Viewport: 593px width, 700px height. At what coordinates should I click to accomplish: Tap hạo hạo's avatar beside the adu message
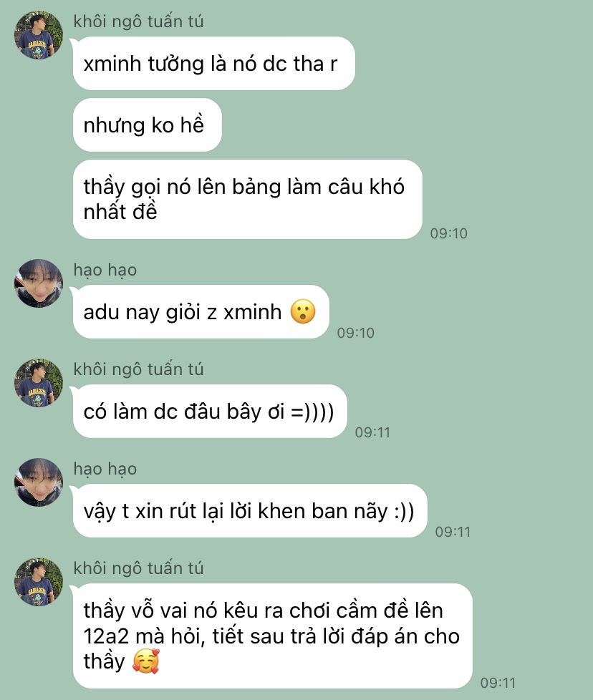pyautogui.click(x=39, y=283)
